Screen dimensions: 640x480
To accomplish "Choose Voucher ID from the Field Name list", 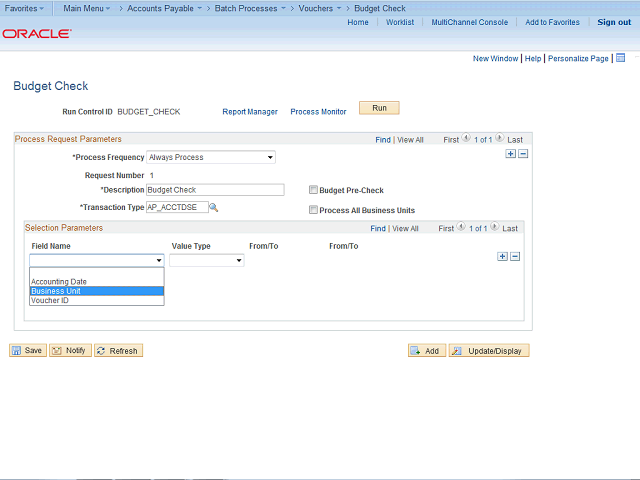I will [50, 300].
